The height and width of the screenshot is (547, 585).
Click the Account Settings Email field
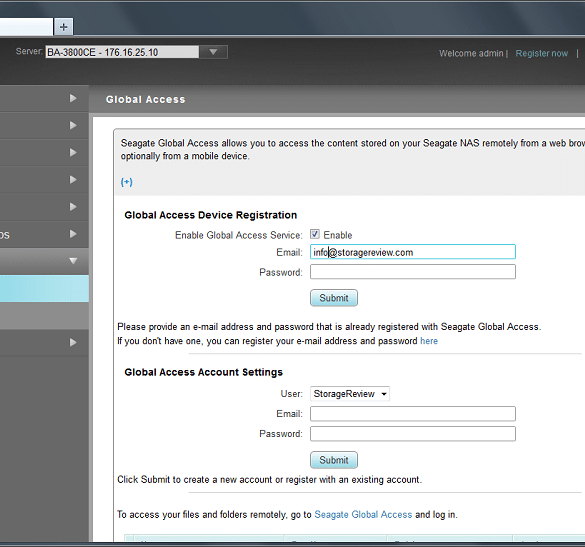413,414
